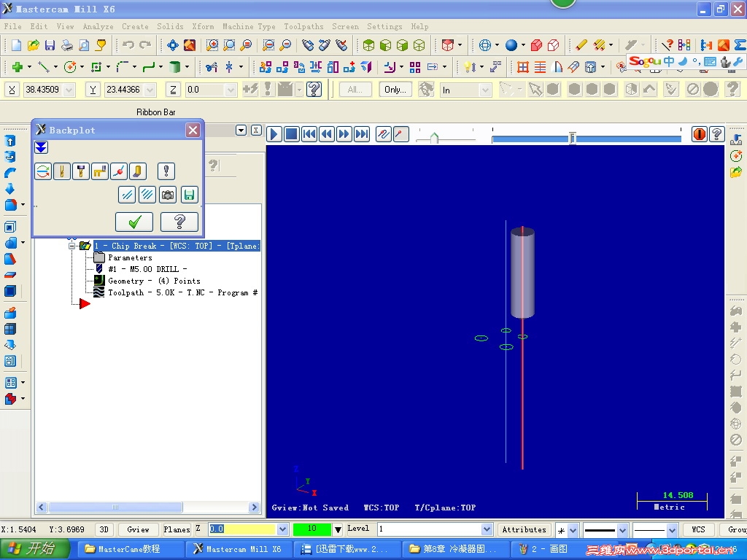This screenshot has width=747, height=560.
Task: Open the Xform menu
Action: coord(203,27)
